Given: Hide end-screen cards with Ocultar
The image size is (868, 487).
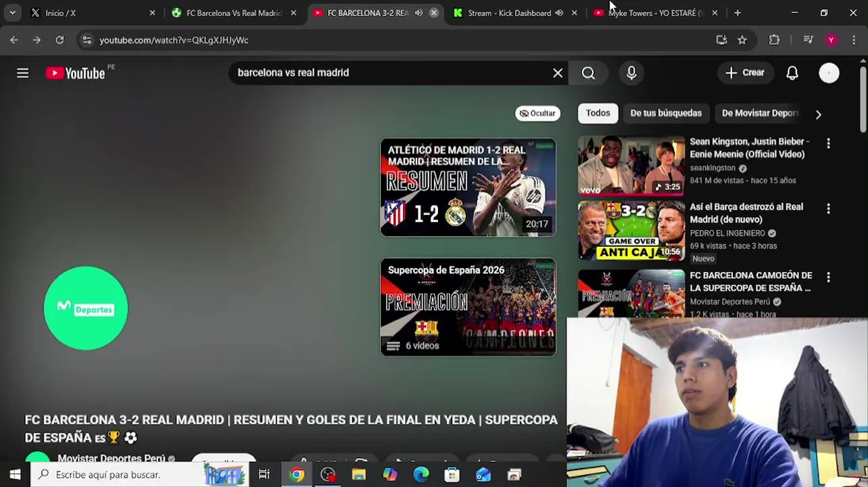Looking at the screenshot, I should click(x=537, y=114).
